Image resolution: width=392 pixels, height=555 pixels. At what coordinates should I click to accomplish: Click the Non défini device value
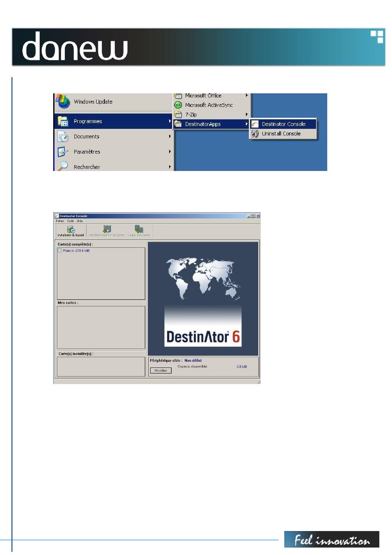click(x=193, y=361)
